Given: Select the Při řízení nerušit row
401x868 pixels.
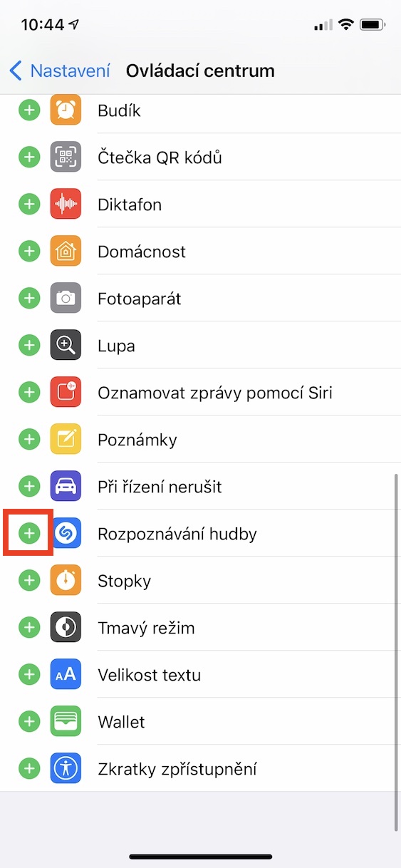Looking at the screenshot, I should [x=200, y=487].
